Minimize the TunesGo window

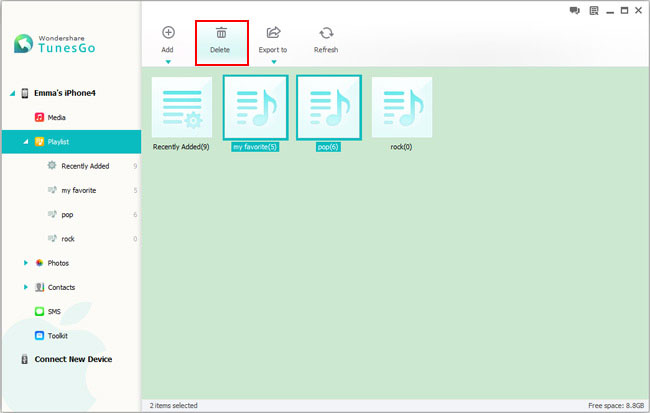coord(610,12)
